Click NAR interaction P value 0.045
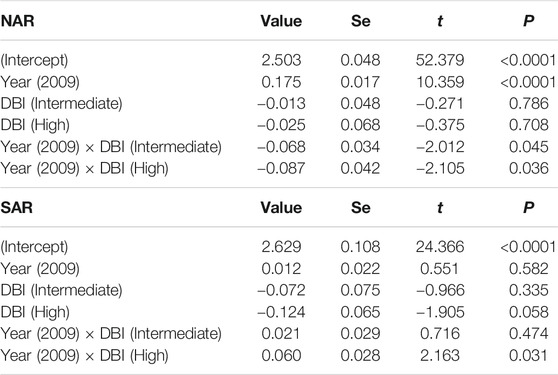Screen dimensions: 558x375 [x=528, y=147]
